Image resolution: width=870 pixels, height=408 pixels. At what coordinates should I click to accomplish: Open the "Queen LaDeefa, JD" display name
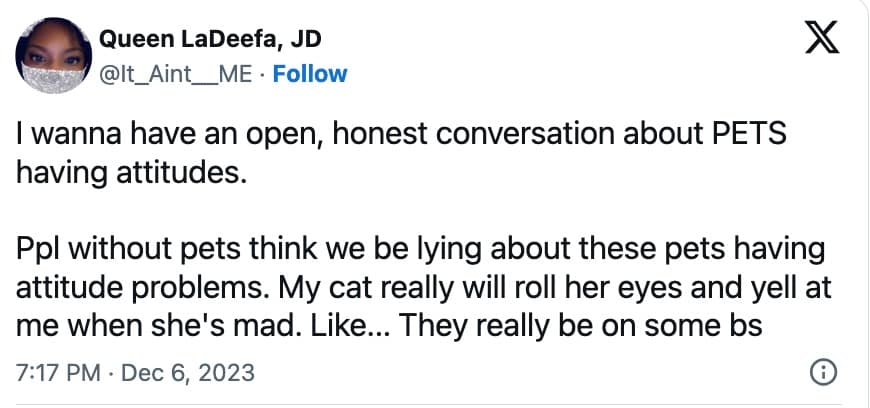click(209, 41)
